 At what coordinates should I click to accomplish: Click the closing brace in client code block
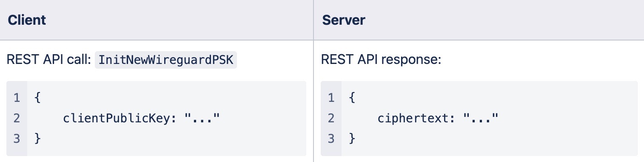point(37,139)
